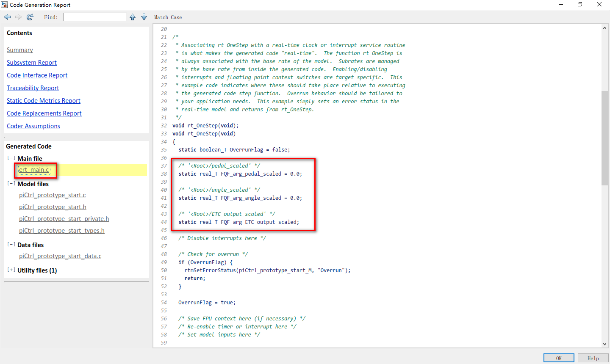Screen dimensions: 610x364
Task: Open piCtrl_prototype_start_types.h file
Action: 62,231
